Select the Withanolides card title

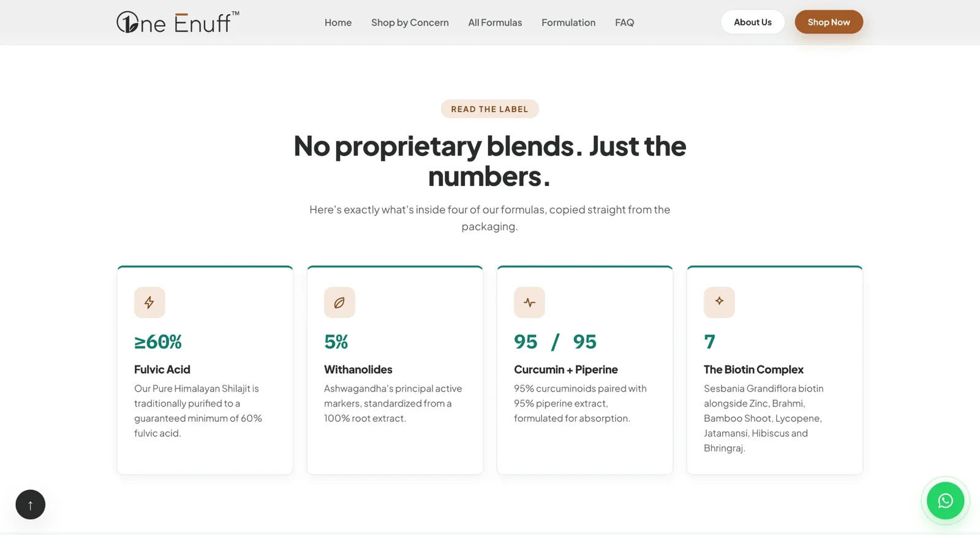pos(358,370)
